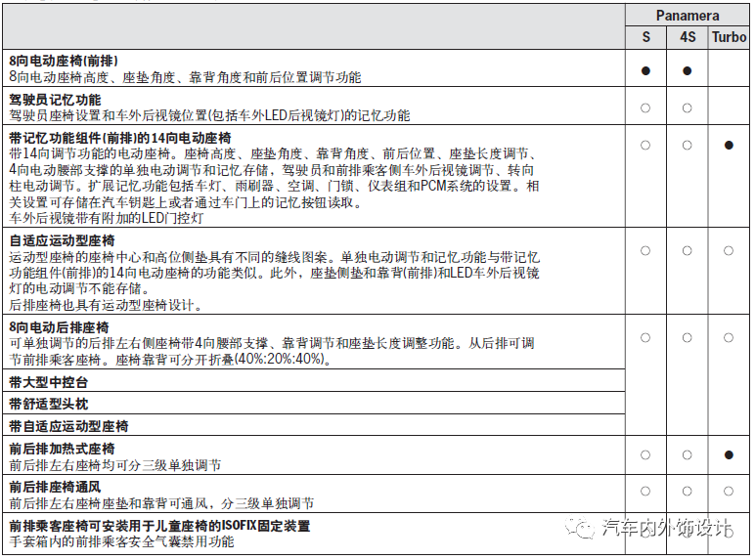
Task: Click the filled Turbo dot in the 14向电动座椅 row
Action: tap(729, 146)
